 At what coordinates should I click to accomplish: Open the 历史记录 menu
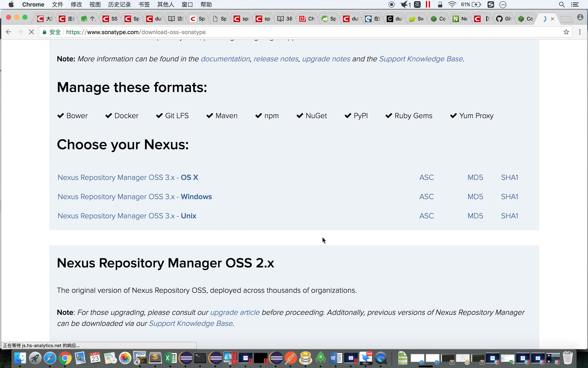coord(120,4)
